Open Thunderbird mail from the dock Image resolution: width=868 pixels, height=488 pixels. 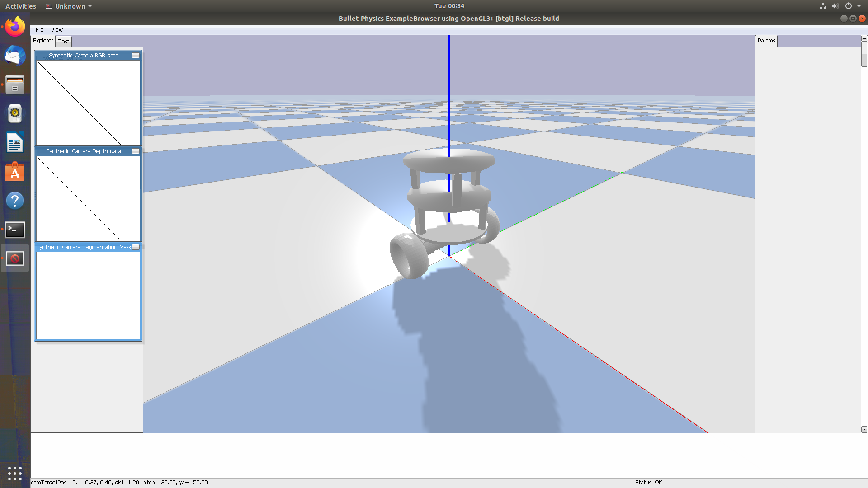[15, 56]
